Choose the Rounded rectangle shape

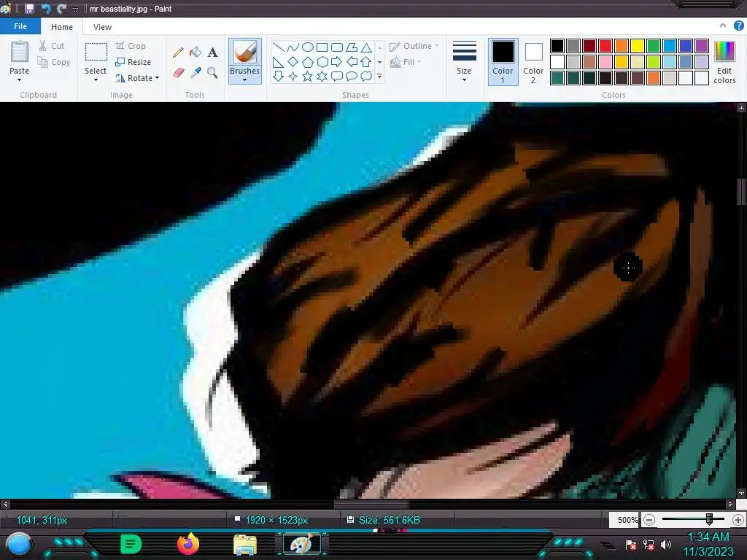pos(337,47)
